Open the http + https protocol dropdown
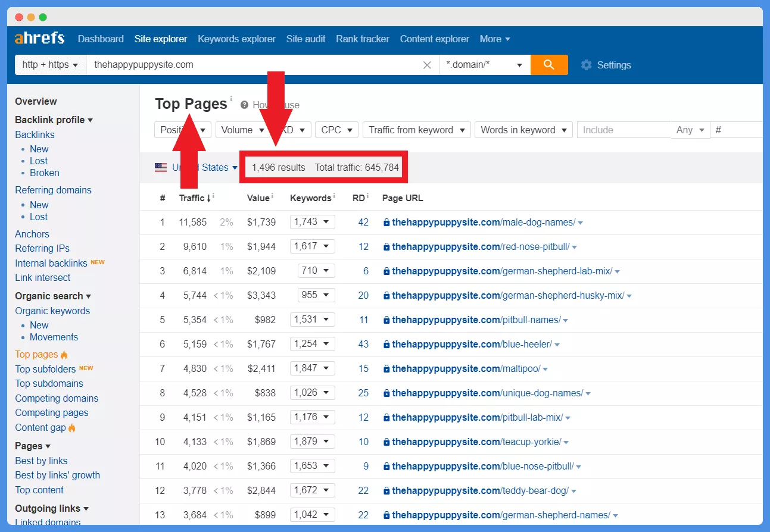770x532 pixels. [51, 65]
